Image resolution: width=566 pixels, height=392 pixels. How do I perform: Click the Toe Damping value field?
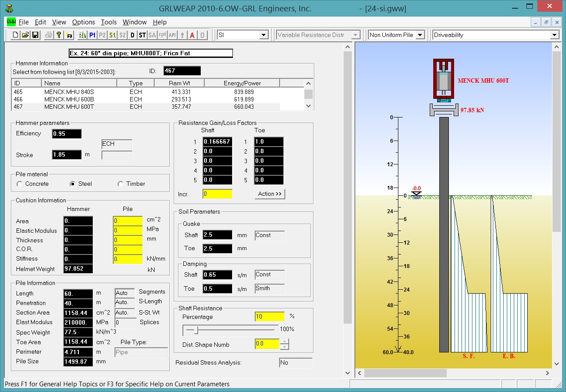218,289
